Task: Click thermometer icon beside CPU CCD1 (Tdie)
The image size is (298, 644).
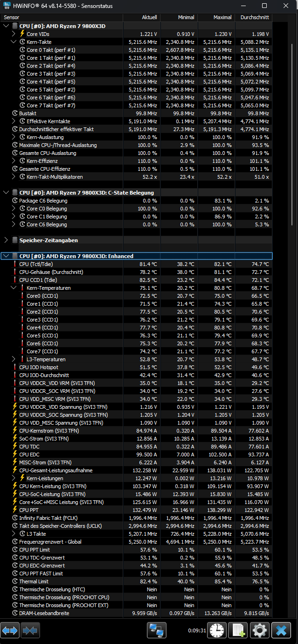Action: tap(15, 280)
